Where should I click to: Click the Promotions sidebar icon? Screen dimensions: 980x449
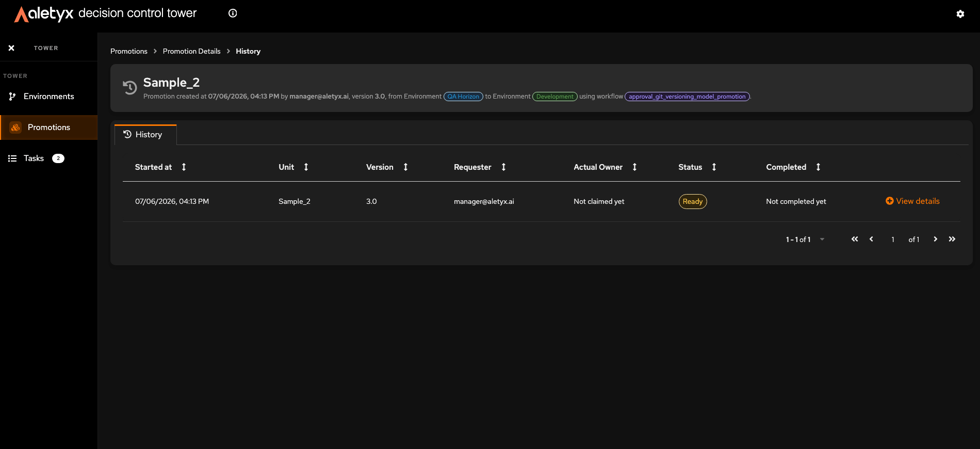15,127
